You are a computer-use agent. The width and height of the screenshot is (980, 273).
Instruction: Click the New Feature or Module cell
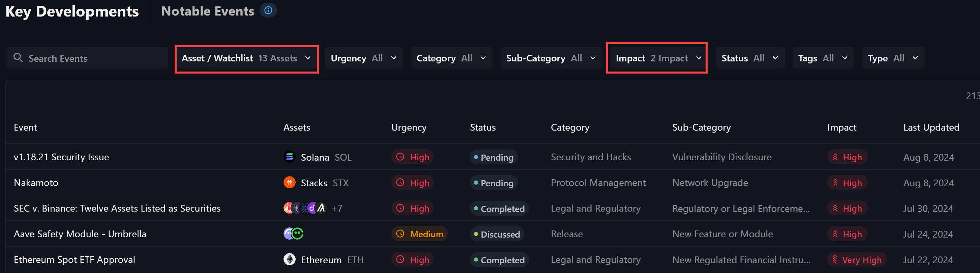pos(722,234)
